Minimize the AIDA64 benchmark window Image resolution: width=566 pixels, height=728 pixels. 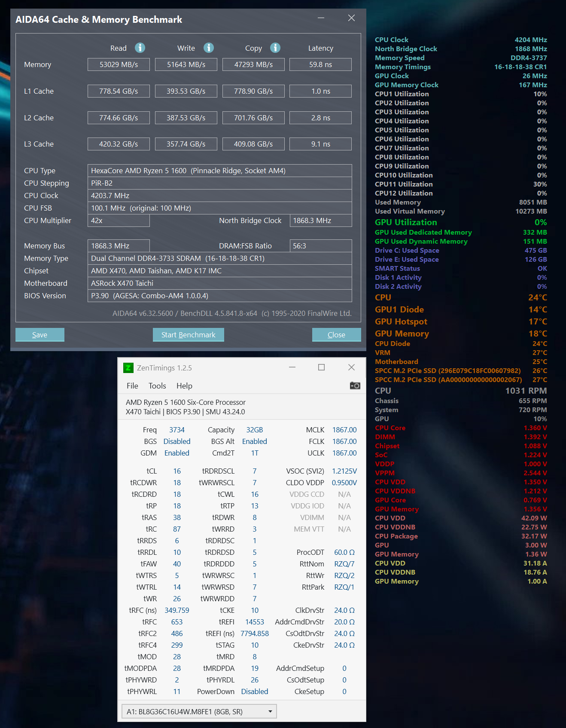click(x=321, y=18)
